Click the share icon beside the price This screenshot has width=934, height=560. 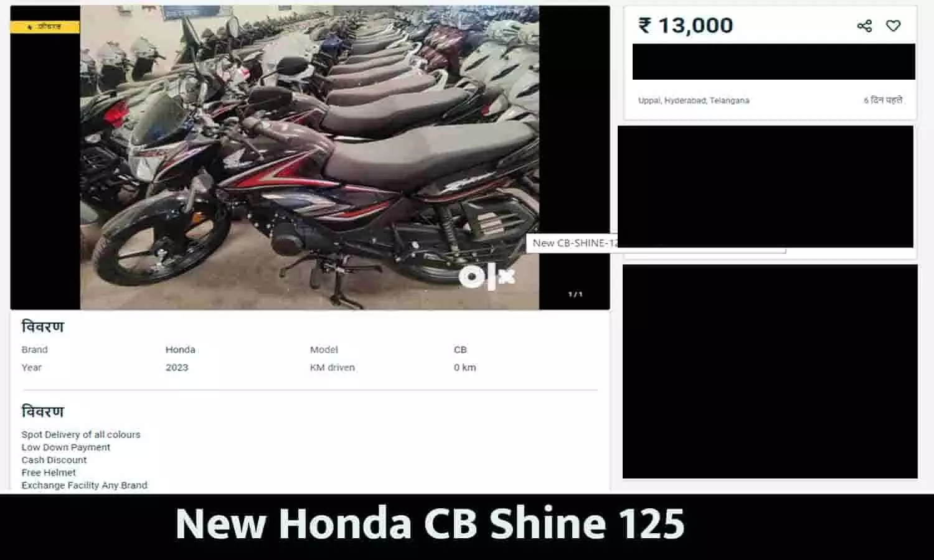pyautogui.click(x=864, y=26)
